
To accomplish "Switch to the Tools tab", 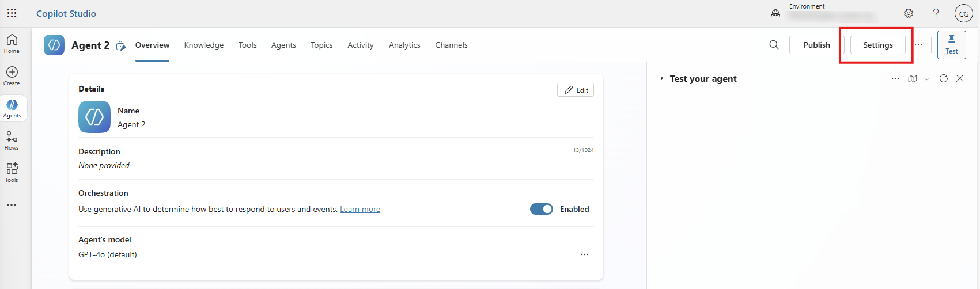I will [x=248, y=45].
